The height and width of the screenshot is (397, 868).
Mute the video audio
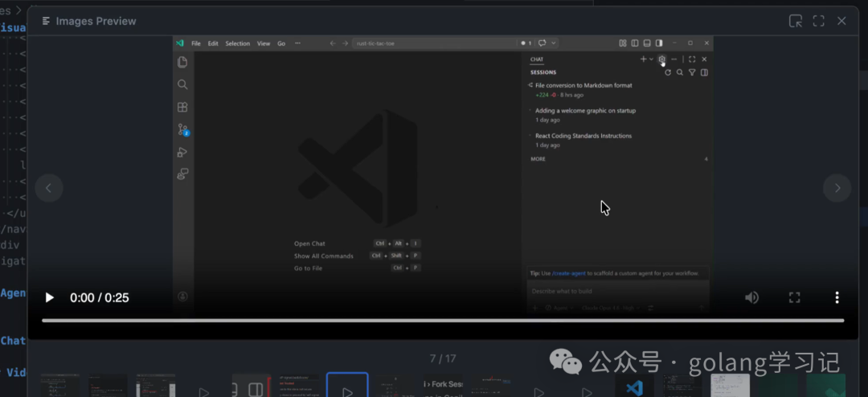pyautogui.click(x=751, y=297)
